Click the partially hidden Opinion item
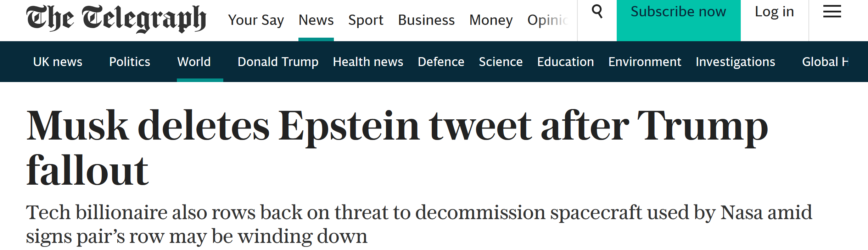Screen dimensions: 868x250 click(547, 20)
